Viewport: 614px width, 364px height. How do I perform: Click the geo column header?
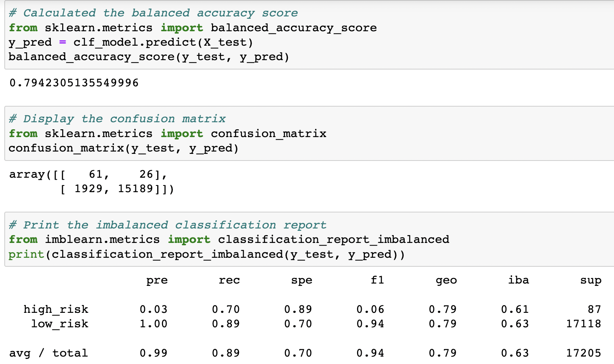click(446, 280)
